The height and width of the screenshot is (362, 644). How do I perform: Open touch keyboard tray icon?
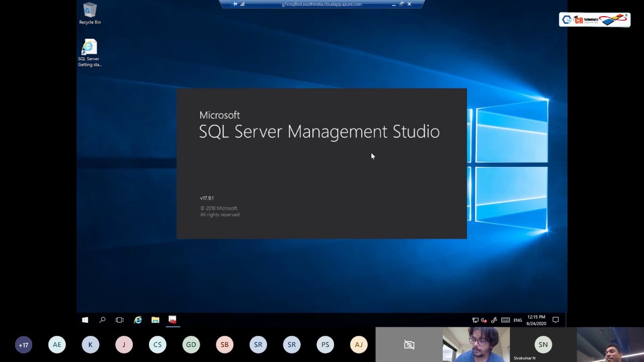(x=506, y=320)
